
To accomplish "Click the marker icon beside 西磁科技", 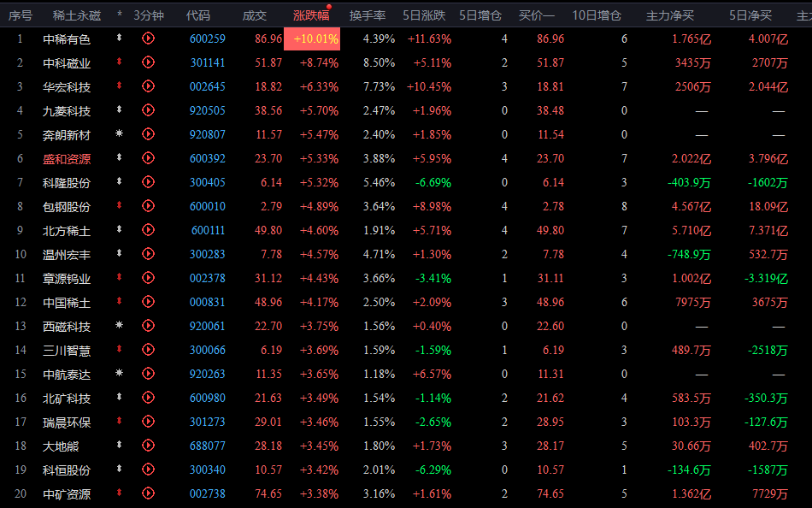I will [119, 326].
